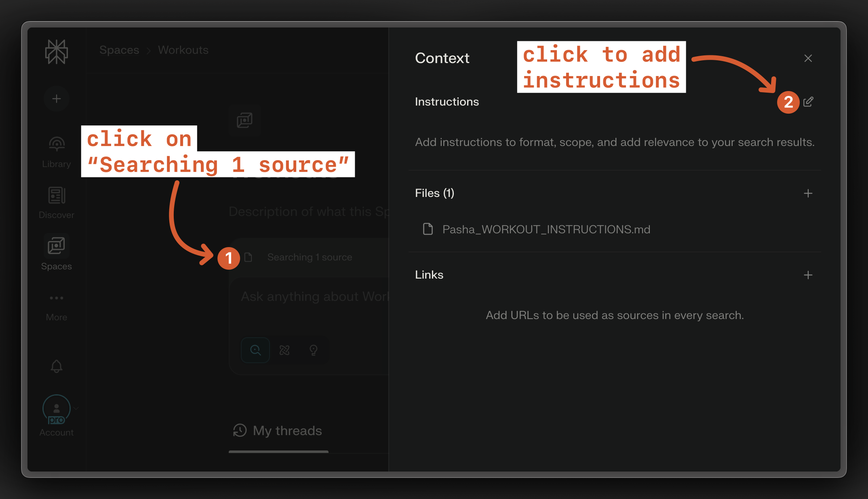Click the Perplexity logo at the top

click(57, 52)
